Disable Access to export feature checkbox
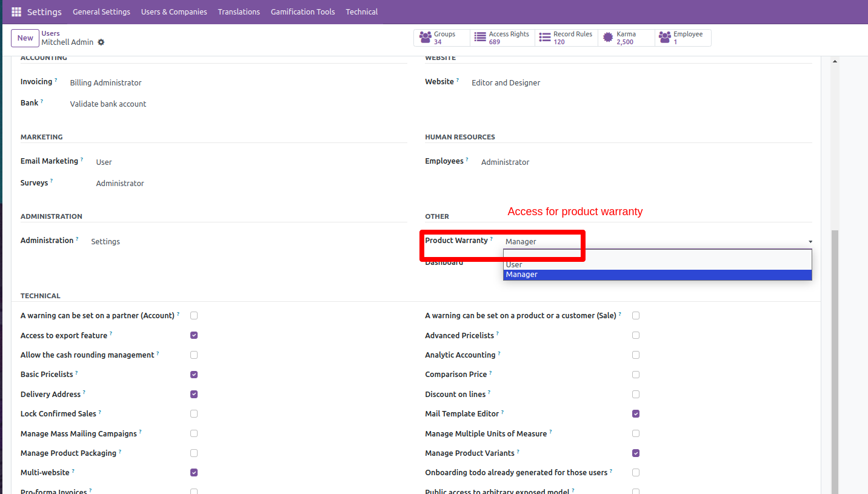The height and width of the screenshot is (494, 868). click(194, 335)
